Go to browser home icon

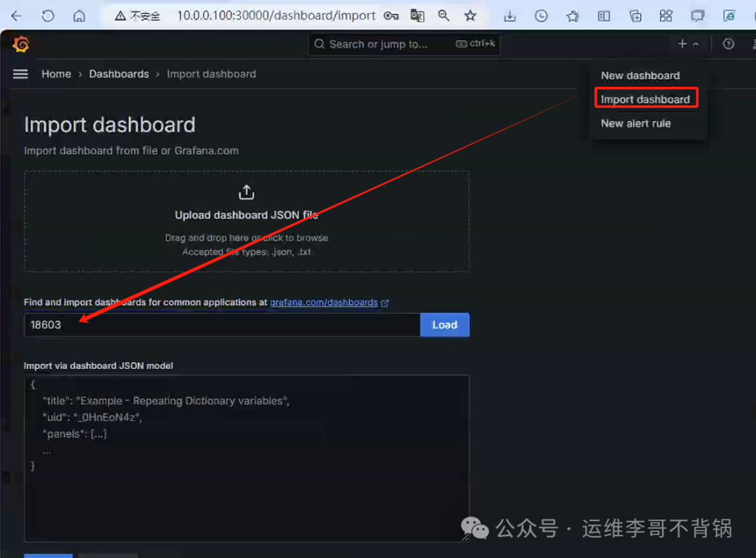click(79, 16)
